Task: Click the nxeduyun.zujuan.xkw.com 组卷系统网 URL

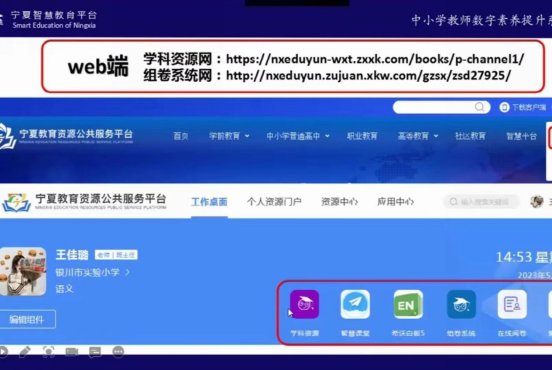Action: pos(368,75)
